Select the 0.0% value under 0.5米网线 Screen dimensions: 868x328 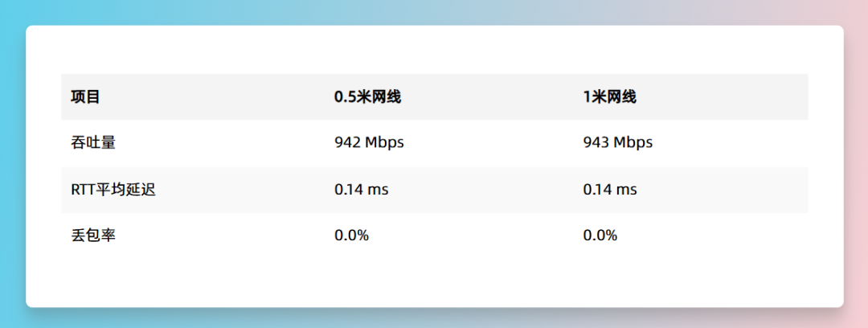coord(351,236)
